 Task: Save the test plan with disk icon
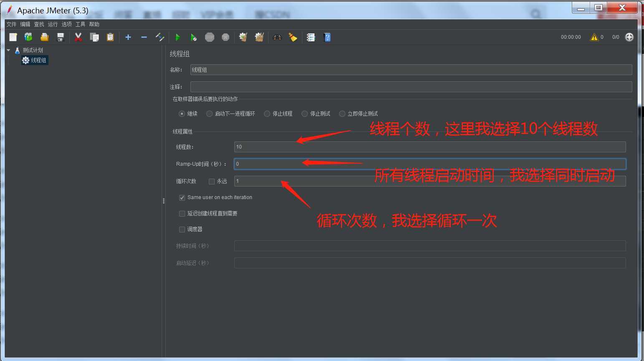[x=60, y=37]
